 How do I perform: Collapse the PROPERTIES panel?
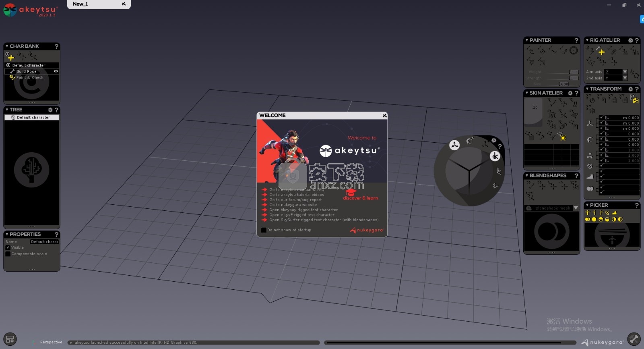point(7,234)
